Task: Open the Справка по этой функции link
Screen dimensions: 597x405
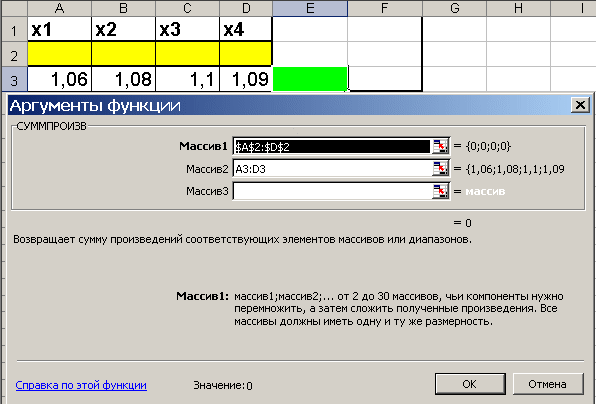Action: (x=81, y=385)
